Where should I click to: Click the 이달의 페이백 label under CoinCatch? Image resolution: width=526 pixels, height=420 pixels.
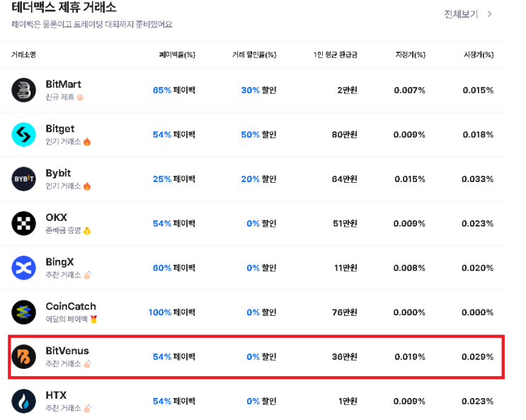coord(67,319)
